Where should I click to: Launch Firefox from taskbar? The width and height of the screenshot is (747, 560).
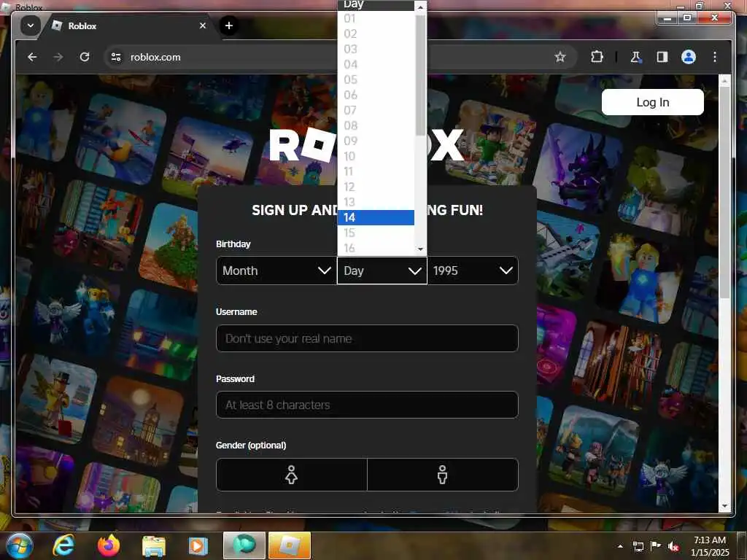coord(109,545)
